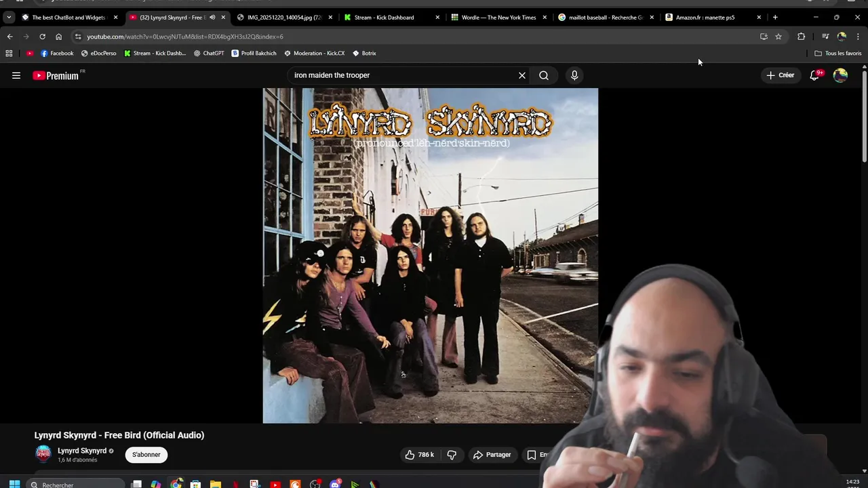Reload the page with the refresh icon
This screenshot has height=488, width=868.
coord(42,37)
